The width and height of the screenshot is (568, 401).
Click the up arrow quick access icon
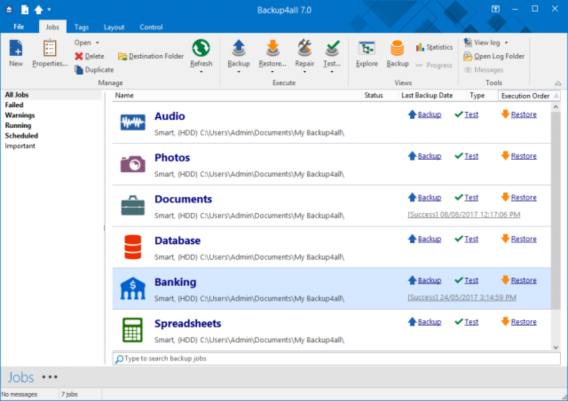[38, 10]
